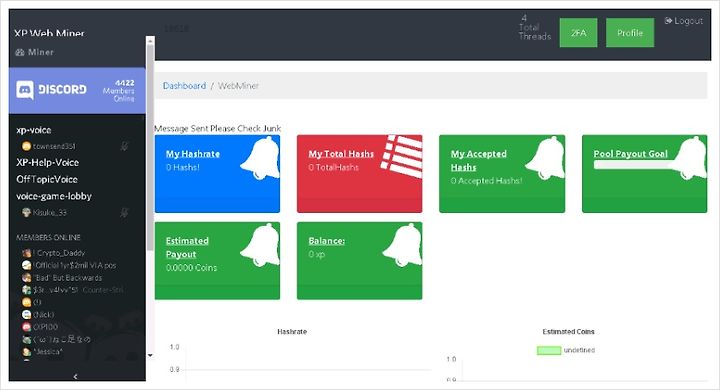Screen dimensions: 720x390
Task: Click the sidebar scroll up arrow
Action: [150, 41]
